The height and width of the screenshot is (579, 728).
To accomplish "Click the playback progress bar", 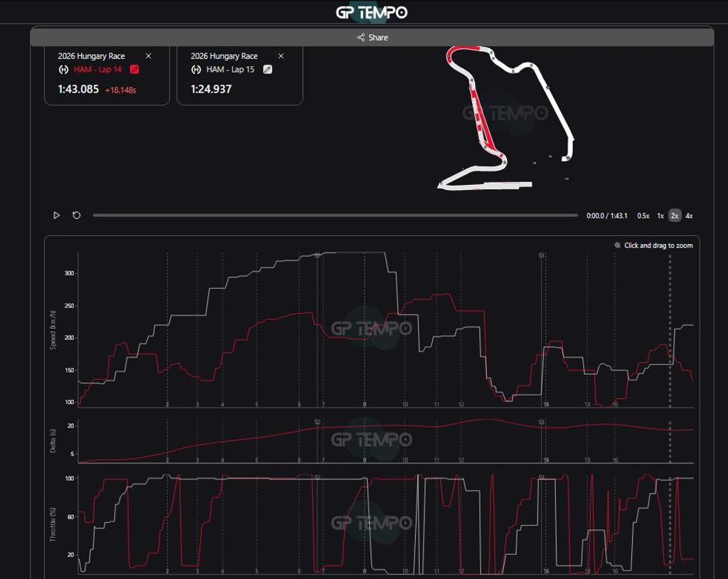I will pos(336,215).
